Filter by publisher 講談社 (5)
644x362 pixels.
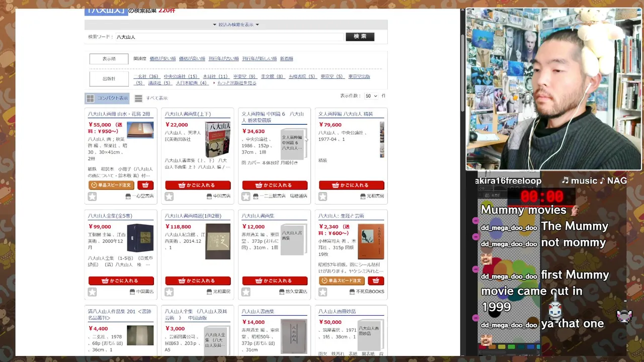(x=160, y=83)
